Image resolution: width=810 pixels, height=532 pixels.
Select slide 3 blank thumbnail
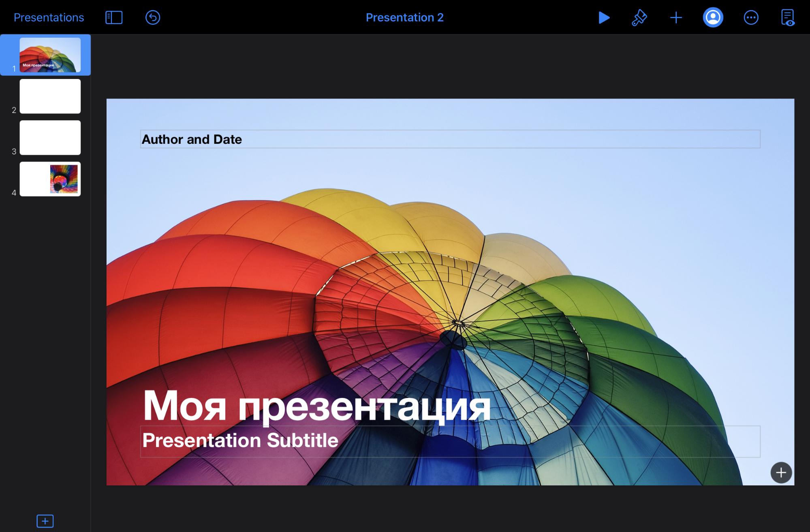[51, 137]
